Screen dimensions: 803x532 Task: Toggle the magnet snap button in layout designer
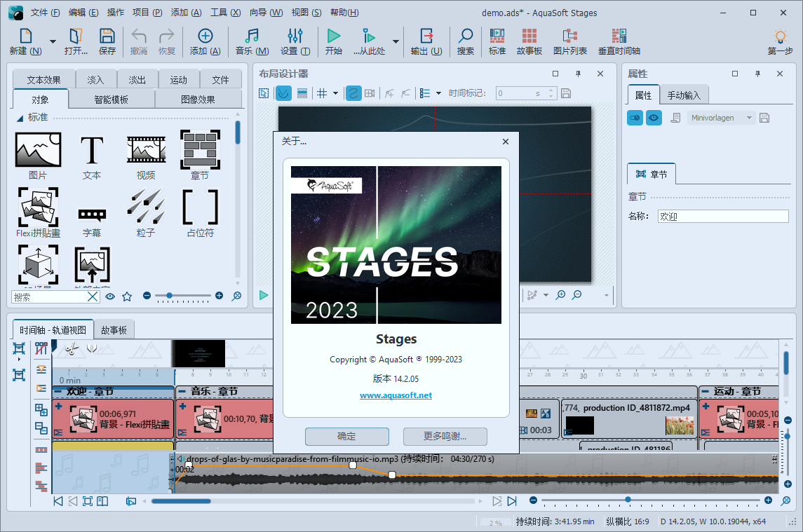point(284,93)
